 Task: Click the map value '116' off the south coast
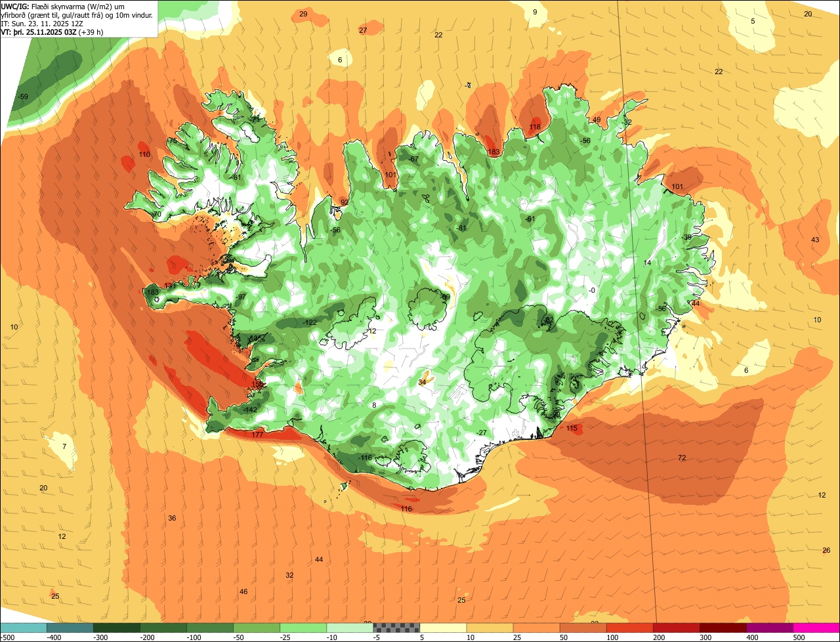(406, 509)
